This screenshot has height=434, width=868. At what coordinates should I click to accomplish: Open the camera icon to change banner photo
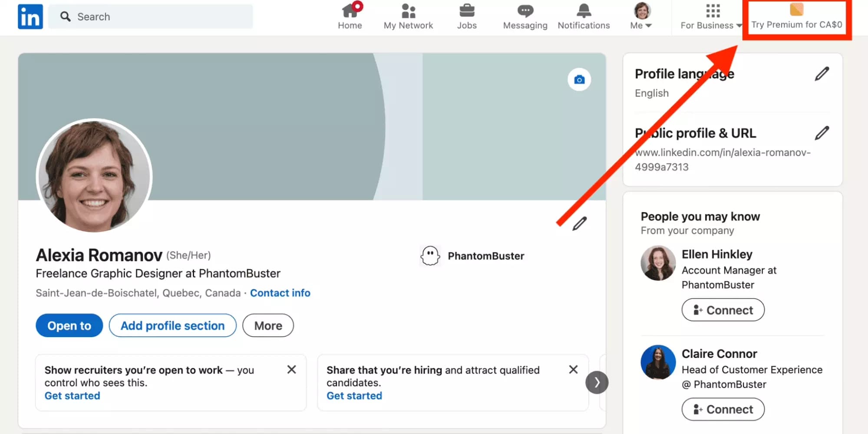click(580, 80)
